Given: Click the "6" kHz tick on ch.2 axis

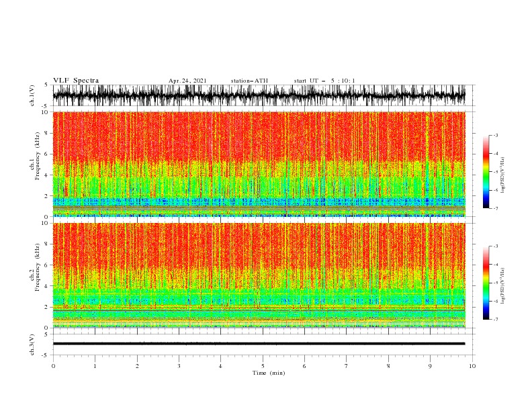Looking at the screenshot, I should pyautogui.click(x=46, y=265).
